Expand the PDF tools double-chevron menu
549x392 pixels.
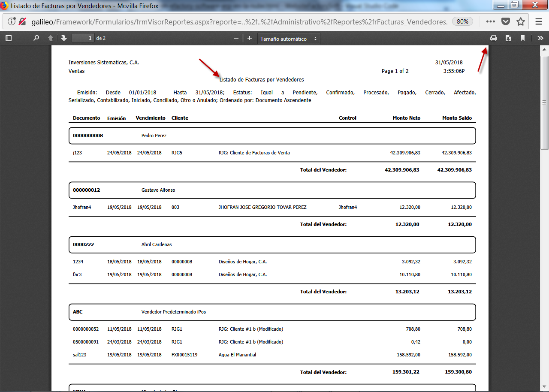[x=540, y=38]
